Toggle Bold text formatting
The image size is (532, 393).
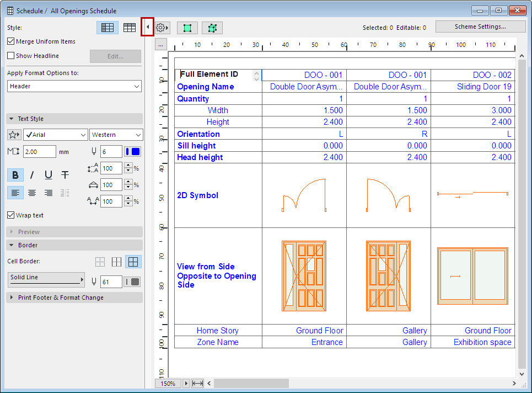coord(15,175)
